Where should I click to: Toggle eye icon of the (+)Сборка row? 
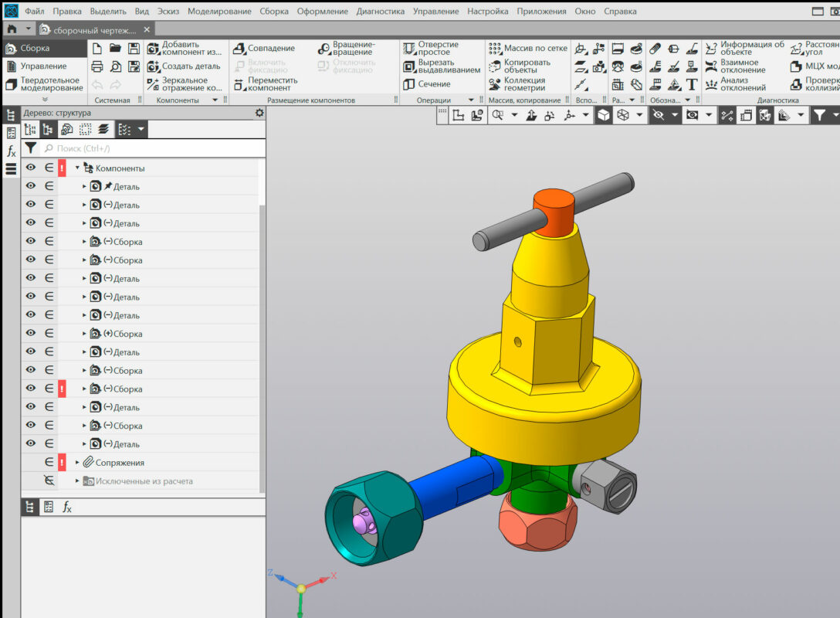tap(31, 334)
